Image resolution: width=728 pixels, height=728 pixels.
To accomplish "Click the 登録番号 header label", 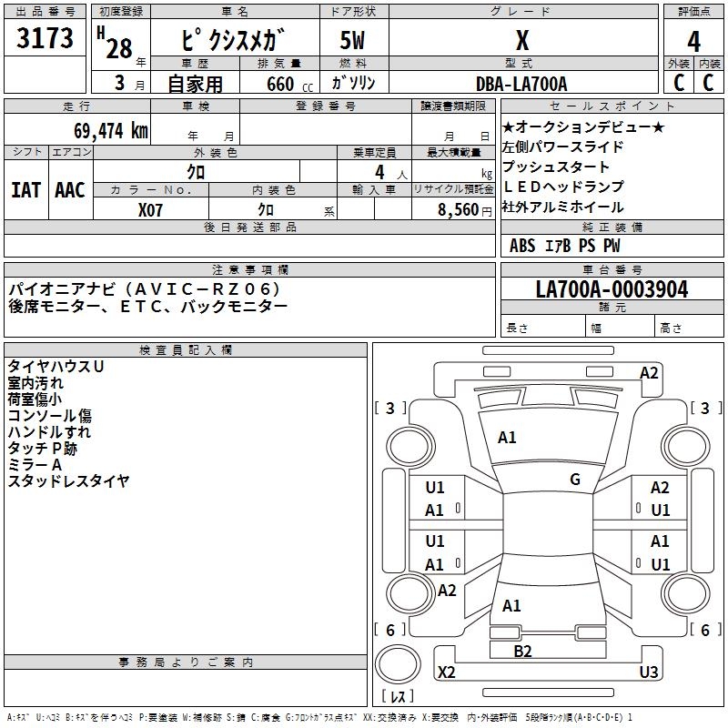I will point(326,106).
